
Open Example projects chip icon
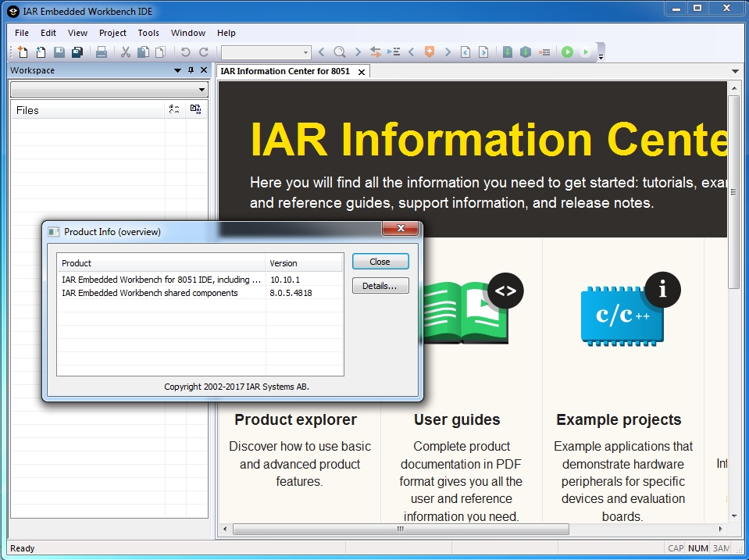click(630, 309)
